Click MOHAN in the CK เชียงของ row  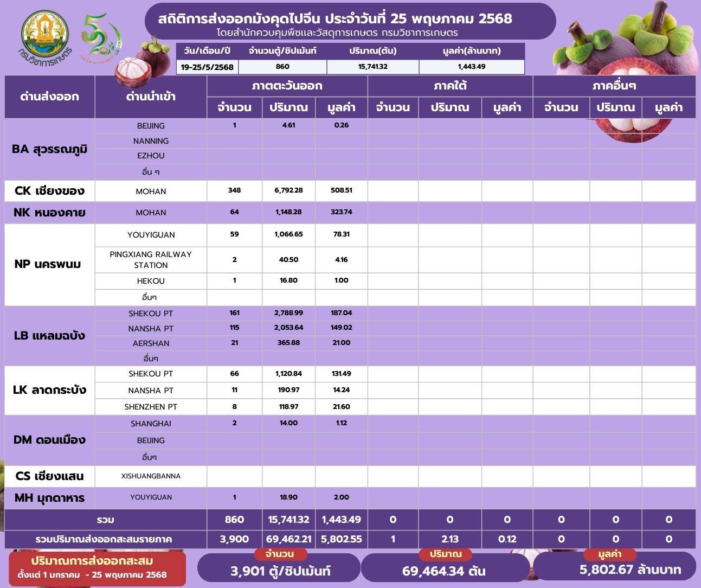pyautogui.click(x=151, y=191)
